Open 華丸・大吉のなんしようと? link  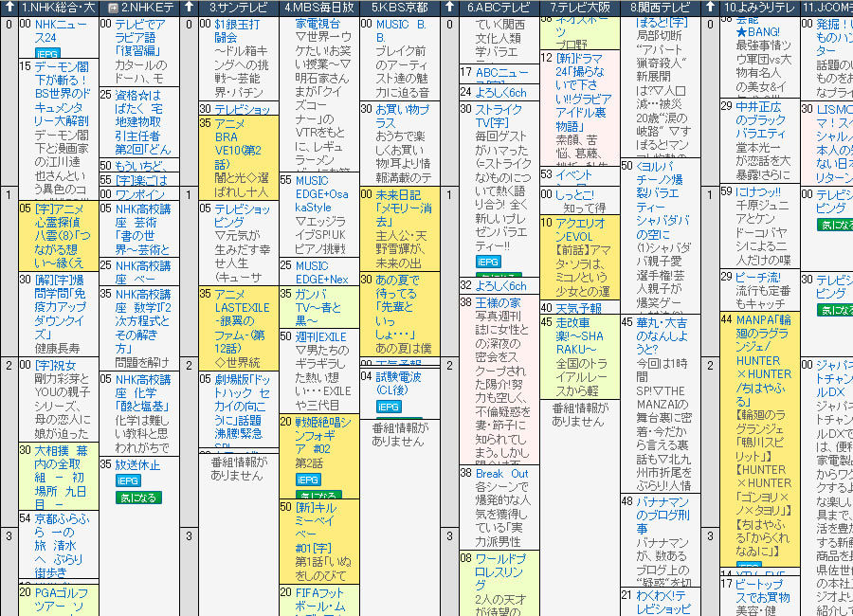(662, 336)
